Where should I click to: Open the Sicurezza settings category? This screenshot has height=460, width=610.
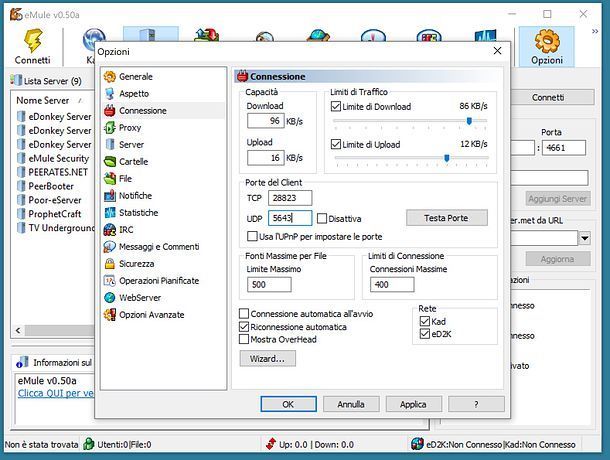[136, 263]
